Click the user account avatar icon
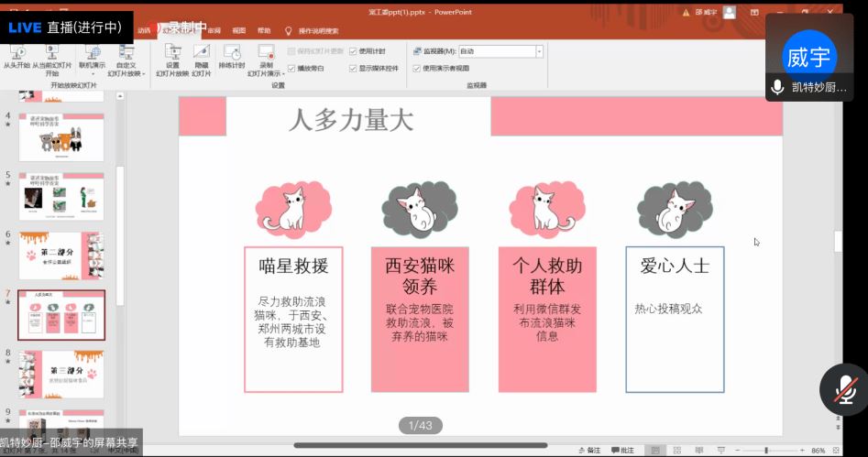This screenshot has width=868, height=457. (730, 12)
